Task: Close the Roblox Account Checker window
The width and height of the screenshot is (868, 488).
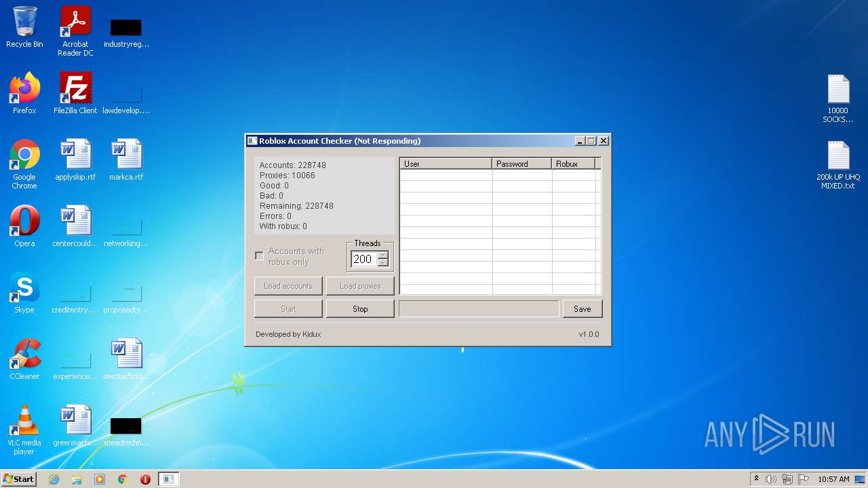Action: [x=604, y=141]
